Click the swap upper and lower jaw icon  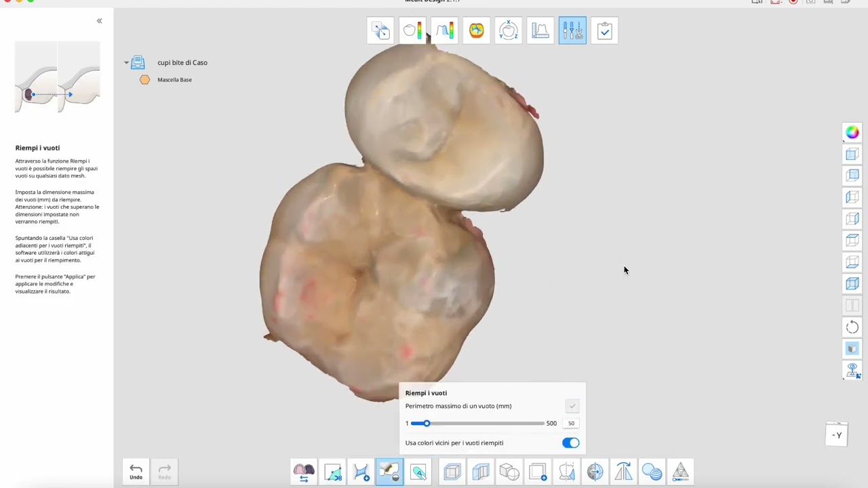click(x=304, y=472)
